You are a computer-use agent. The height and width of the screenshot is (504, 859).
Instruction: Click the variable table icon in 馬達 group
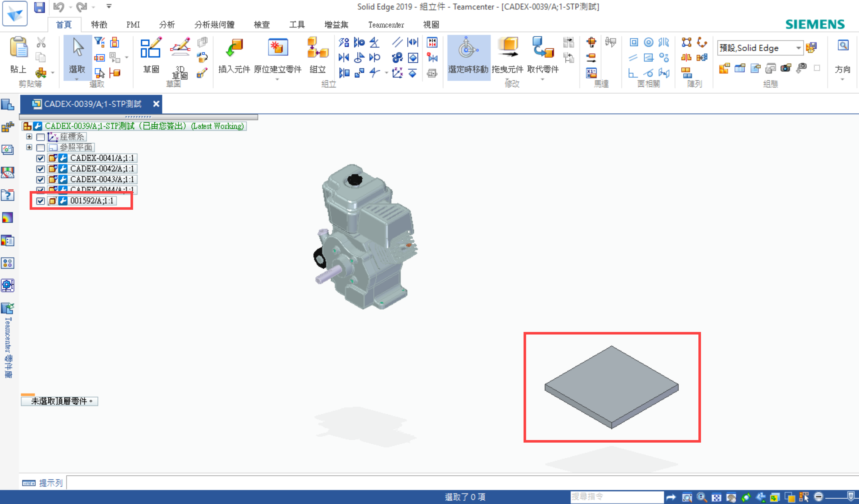[x=591, y=73]
